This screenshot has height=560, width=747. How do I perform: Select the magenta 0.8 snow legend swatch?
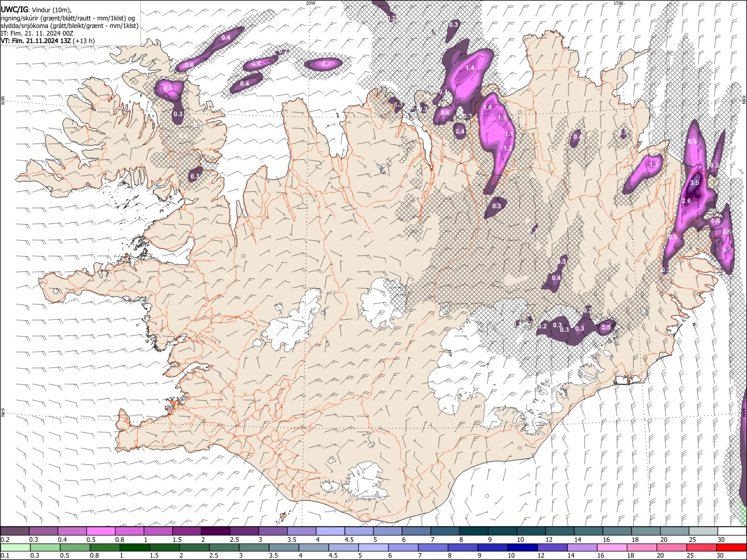(130, 531)
